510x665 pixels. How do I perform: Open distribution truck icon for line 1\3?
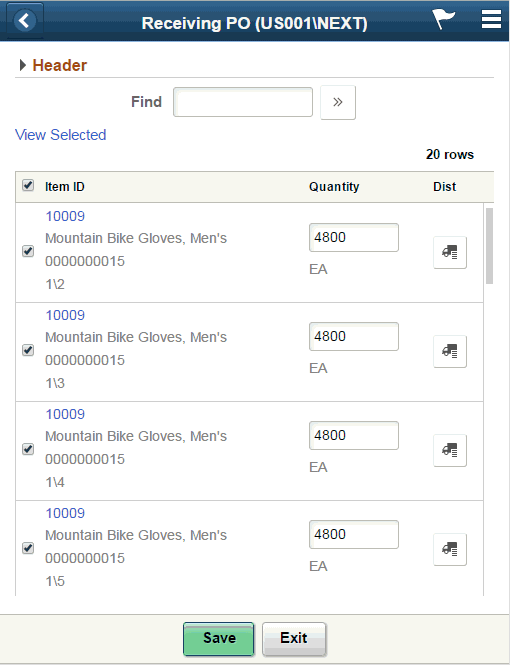point(450,351)
